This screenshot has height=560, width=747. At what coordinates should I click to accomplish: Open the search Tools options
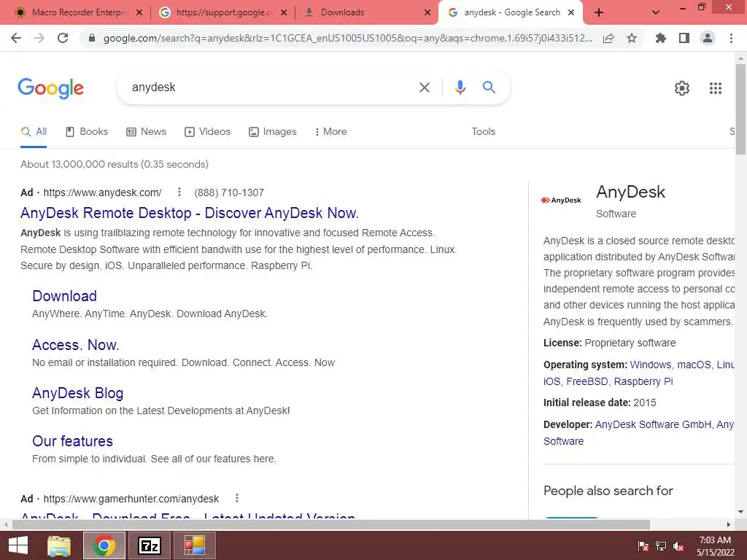(x=483, y=132)
